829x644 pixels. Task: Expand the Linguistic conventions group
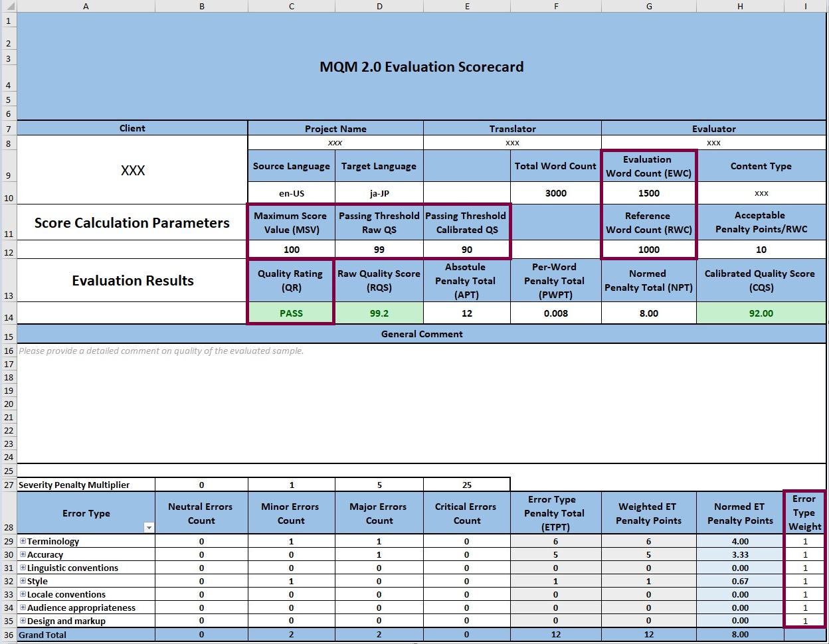point(23,568)
